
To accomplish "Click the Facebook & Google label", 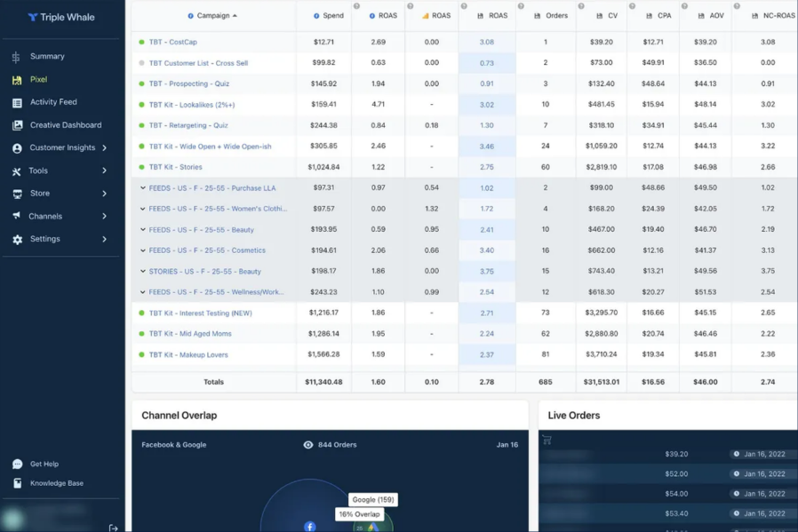I will click(x=173, y=445).
